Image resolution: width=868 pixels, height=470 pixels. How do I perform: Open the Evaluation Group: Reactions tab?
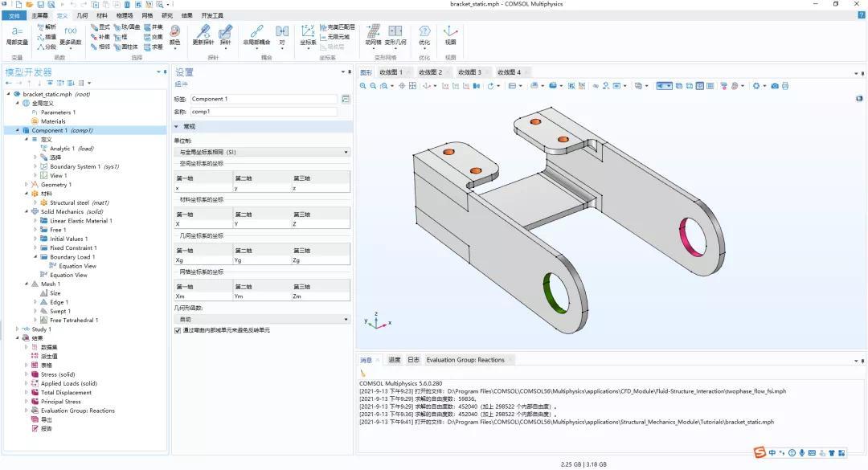[x=465, y=360]
